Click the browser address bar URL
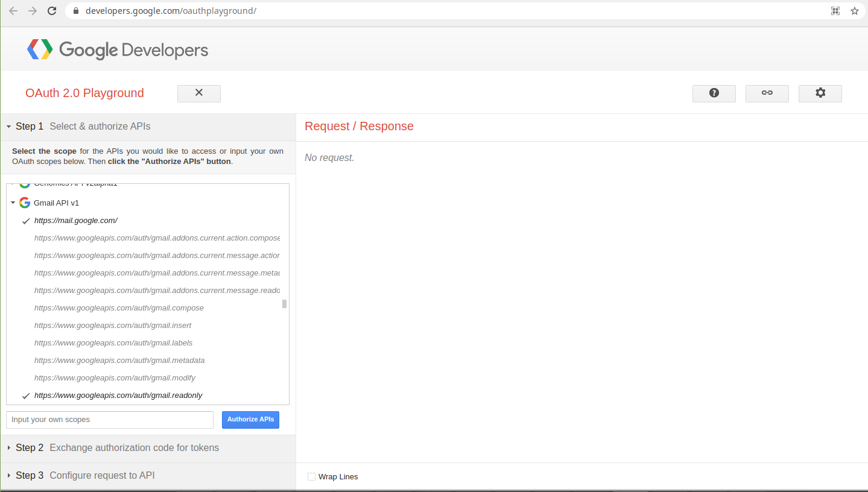This screenshot has width=868, height=492. click(x=171, y=11)
